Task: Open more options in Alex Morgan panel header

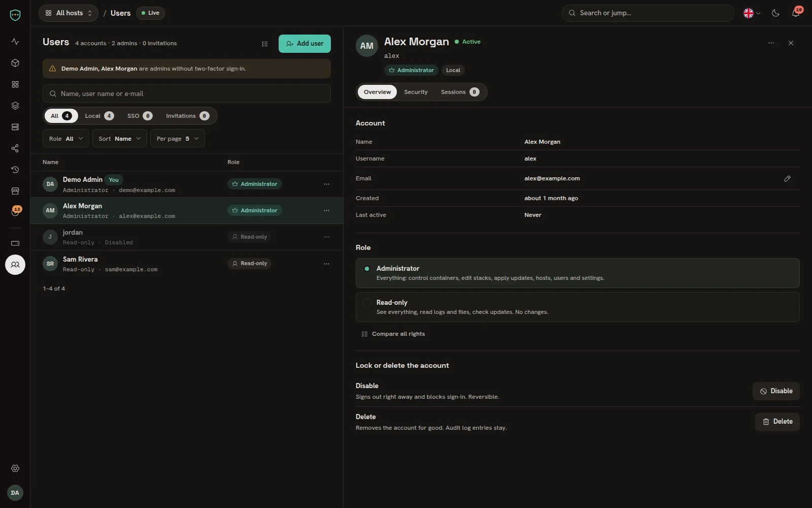Action: [771, 43]
